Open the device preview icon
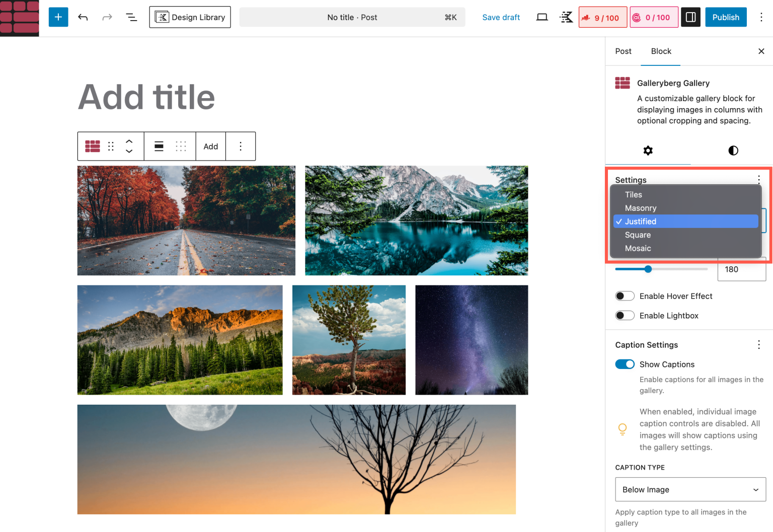The width and height of the screenshot is (773, 532). click(542, 17)
